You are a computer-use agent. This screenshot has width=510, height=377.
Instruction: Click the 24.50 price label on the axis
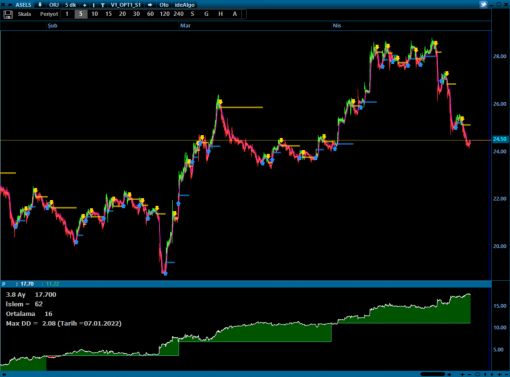tap(500, 139)
